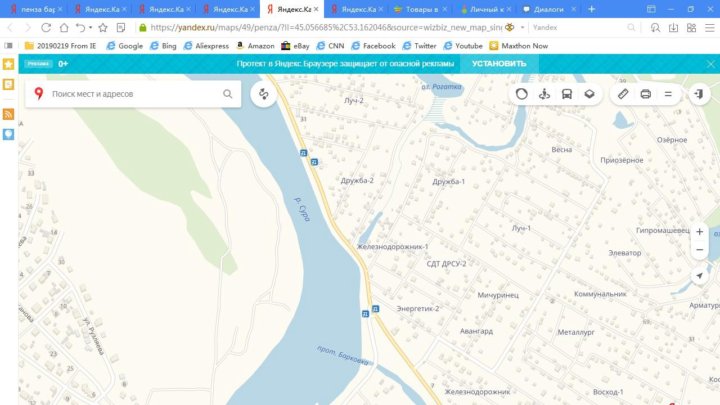Open street panoramas icon
Viewport: 720px width, 405px height.
point(544,94)
